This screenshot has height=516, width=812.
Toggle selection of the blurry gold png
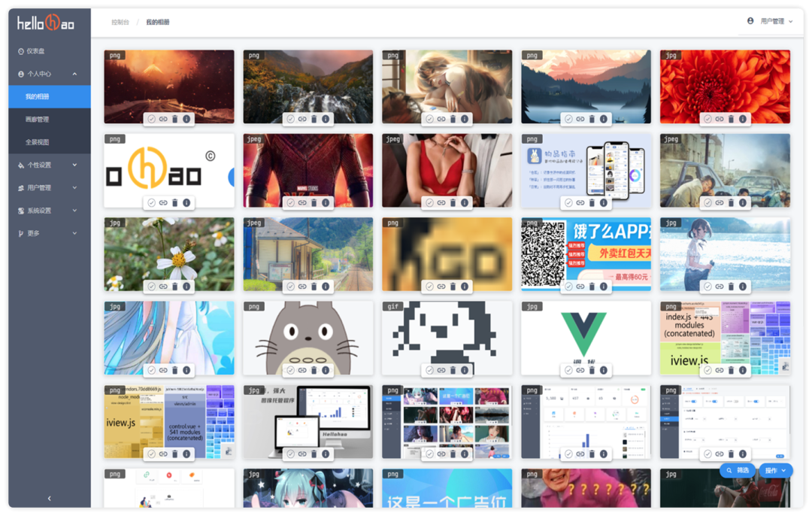pyautogui.click(x=429, y=287)
